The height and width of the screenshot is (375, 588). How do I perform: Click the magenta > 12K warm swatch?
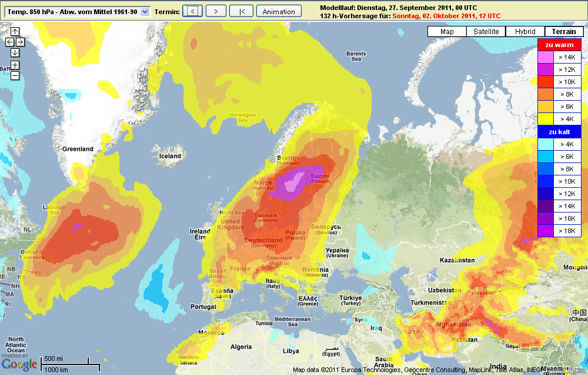546,69
